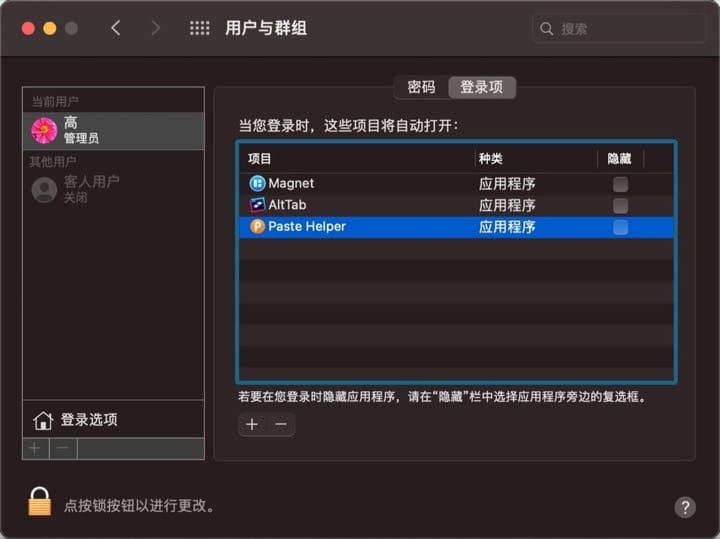Show all preferences grid icon
The width and height of the screenshot is (720, 539).
click(x=200, y=28)
